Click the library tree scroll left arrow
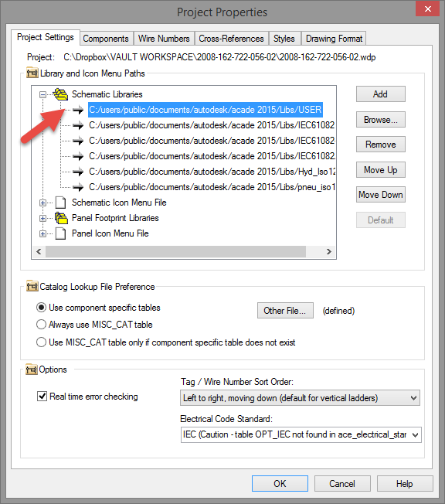 [39, 251]
